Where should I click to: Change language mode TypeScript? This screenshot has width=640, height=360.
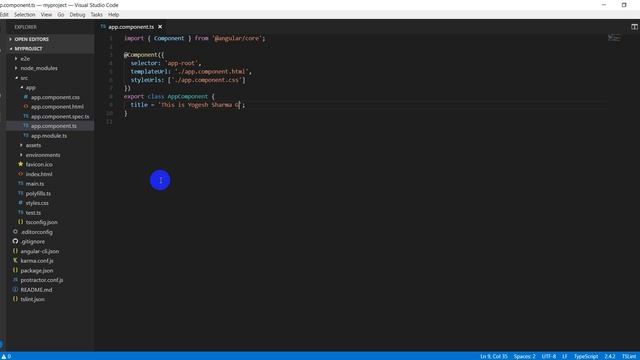(586, 356)
